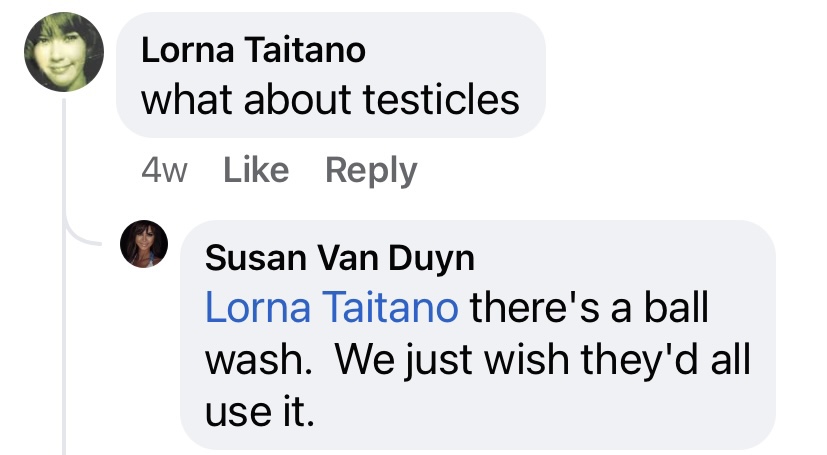The image size is (827, 455).
Task: Open Lorna Taitano's profile picture
Action: click(x=64, y=53)
